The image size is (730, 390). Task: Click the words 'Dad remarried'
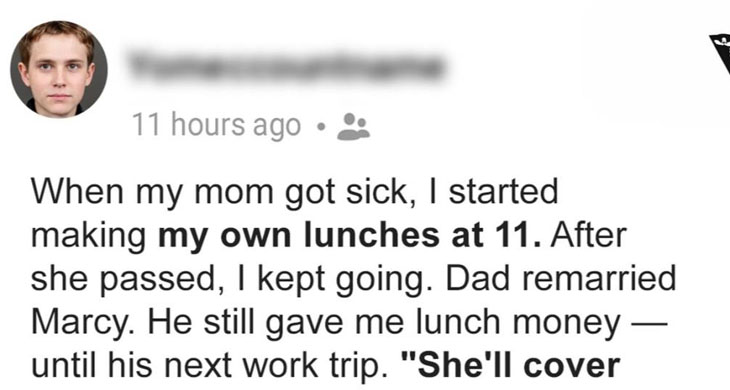coord(561,279)
